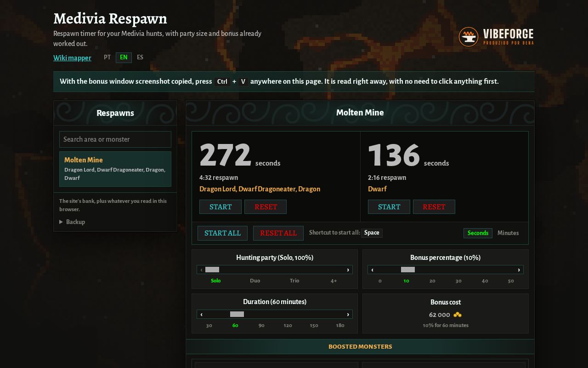Expand the Backup section

coord(72,222)
